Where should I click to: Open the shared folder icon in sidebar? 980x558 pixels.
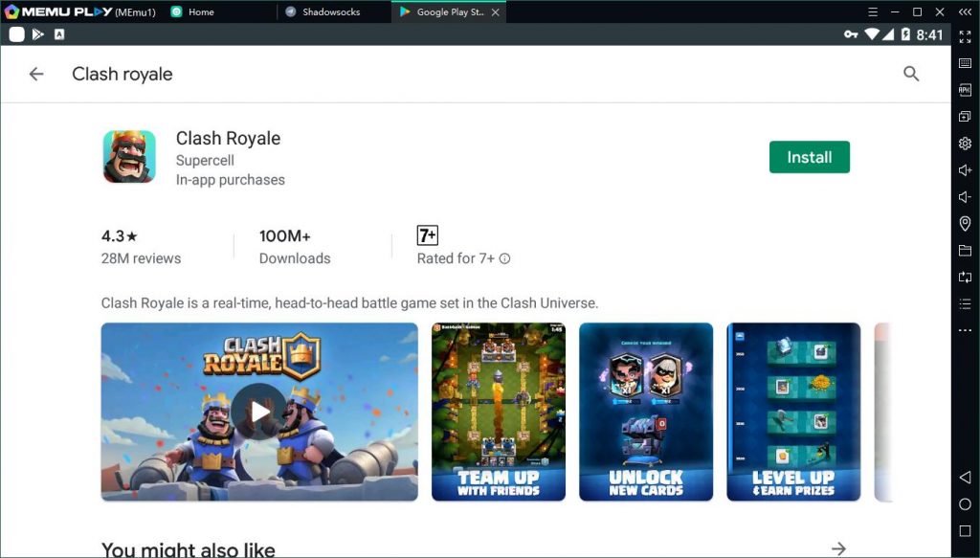pyautogui.click(x=965, y=251)
